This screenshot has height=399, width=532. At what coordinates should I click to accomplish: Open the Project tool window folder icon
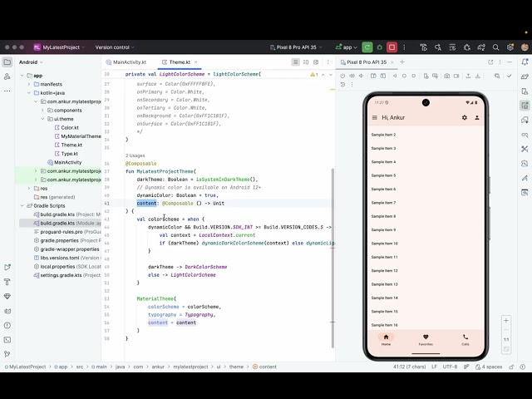[x=7, y=62]
